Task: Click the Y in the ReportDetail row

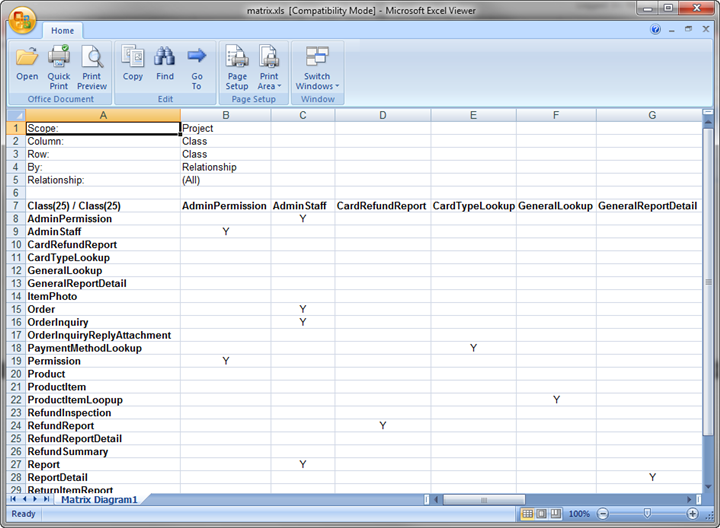Action: tap(652, 477)
